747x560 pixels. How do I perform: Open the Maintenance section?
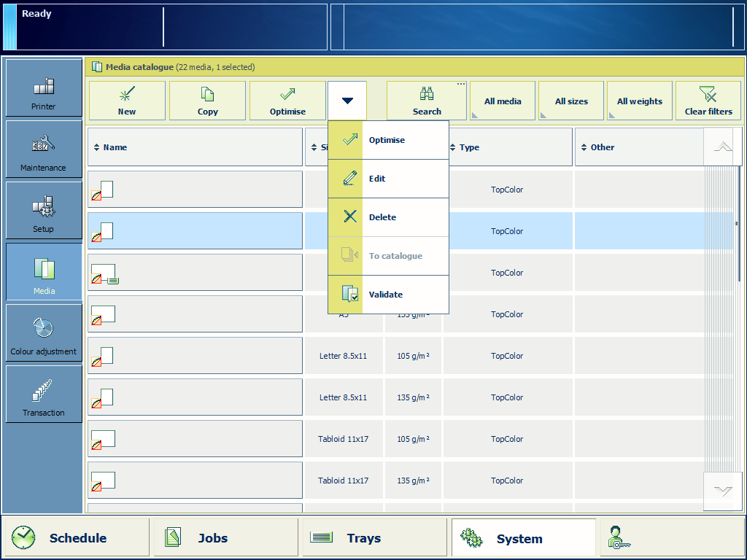pyautogui.click(x=44, y=149)
